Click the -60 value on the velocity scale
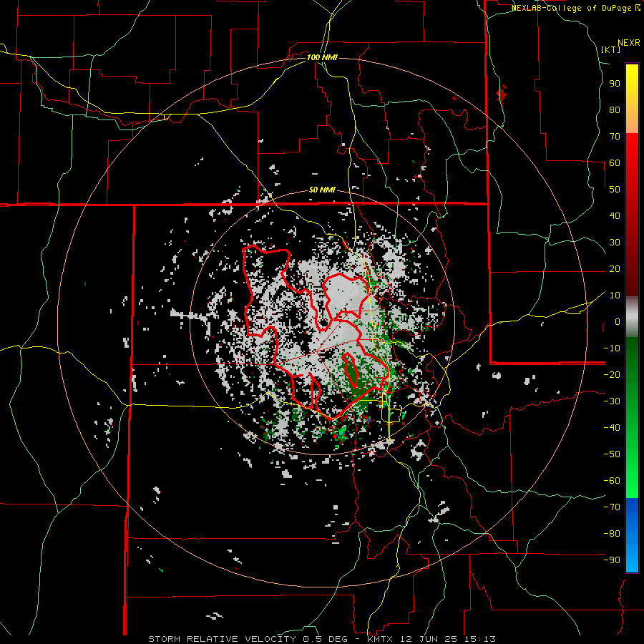 (x=612, y=481)
